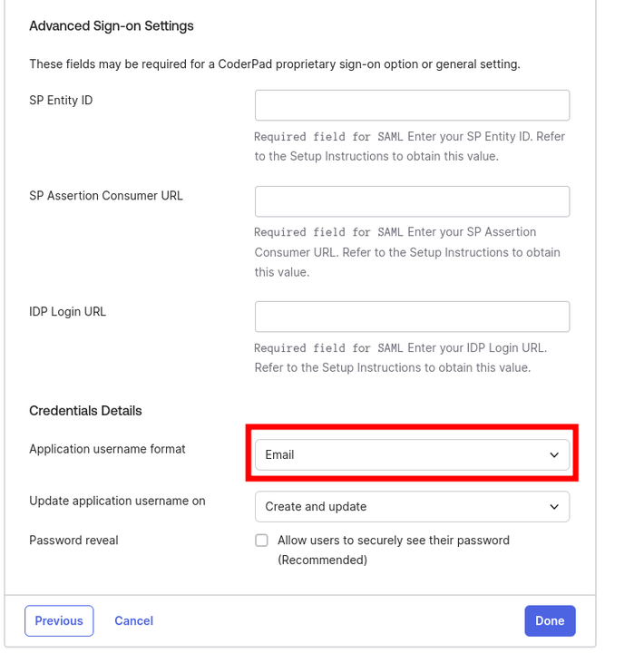Viewport: 644px width, 653px height.
Task: Go back with the Previous button
Action: [59, 621]
